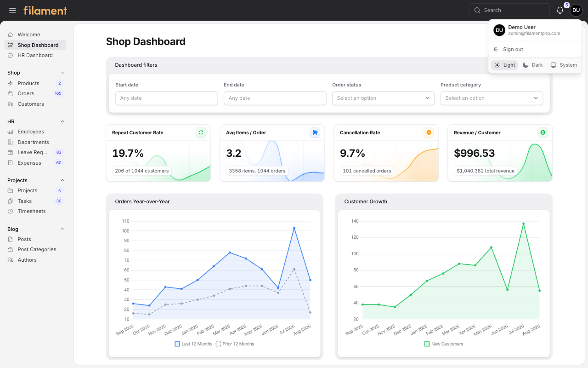The height and width of the screenshot is (368, 588).
Task: Go to Posts page in sidebar
Action: pyautogui.click(x=35, y=239)
